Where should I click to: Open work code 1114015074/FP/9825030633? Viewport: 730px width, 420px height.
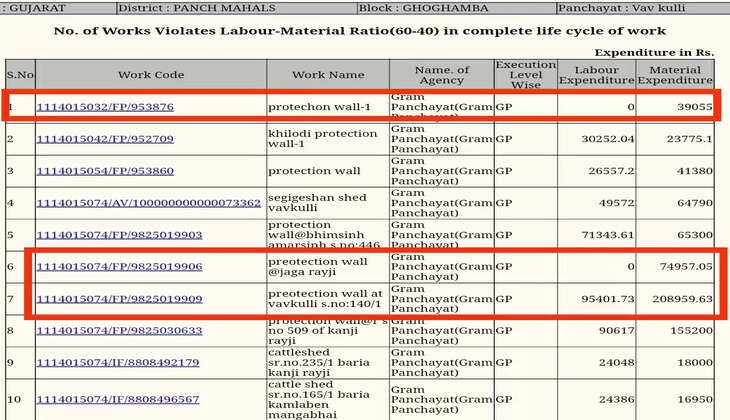pos(119,331)
